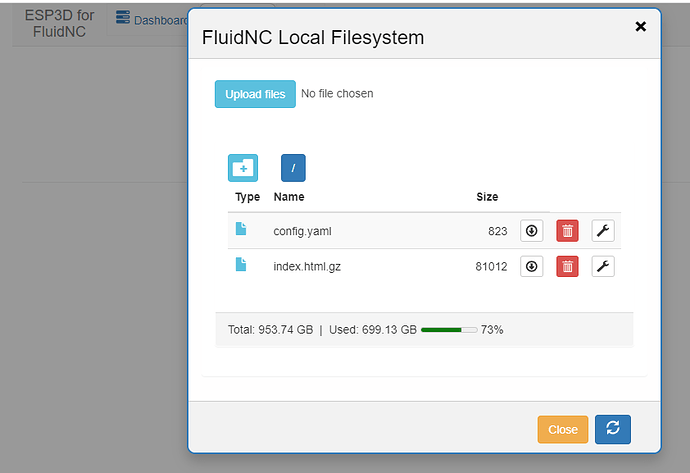This screenshot has height=473, width=690.
Task: Open wrench options for index.html.gz
Action: tap(603, 266)
